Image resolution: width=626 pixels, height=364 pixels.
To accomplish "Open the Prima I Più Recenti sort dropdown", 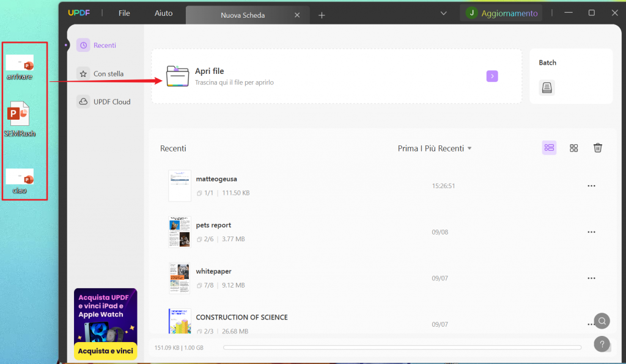I will click(435, 148).
